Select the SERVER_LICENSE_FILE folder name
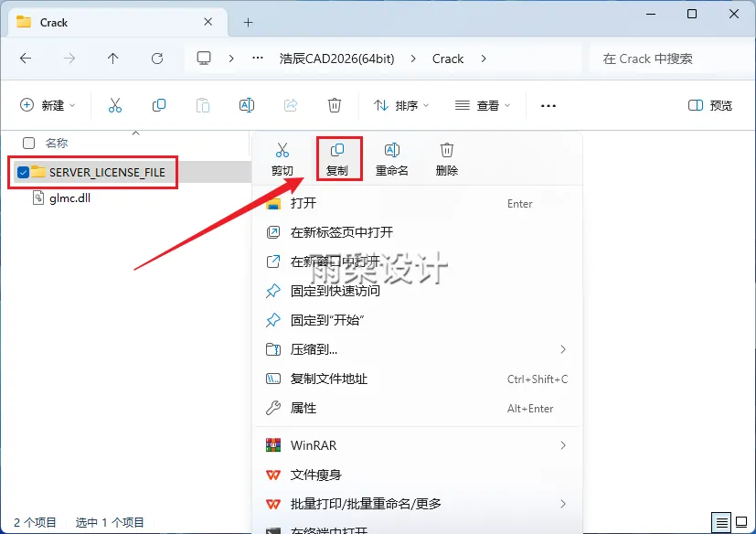The width and height of the screenshot is (756, 534). pyautogui.click(x=107, y=172)
